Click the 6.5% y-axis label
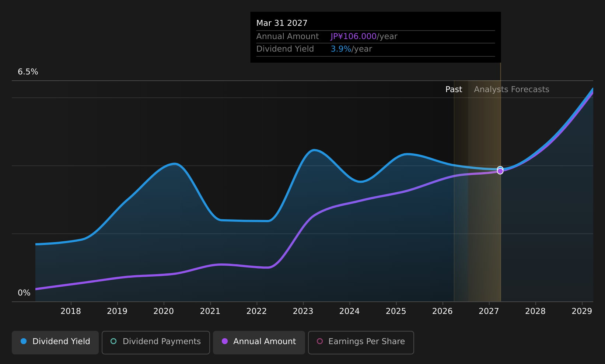Viewport: 605px width, 364px height. [28, 72]
